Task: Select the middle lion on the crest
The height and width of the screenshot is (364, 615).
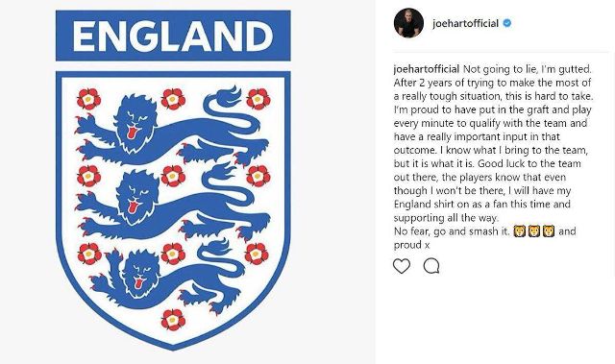Action: (x=171, y=203)
